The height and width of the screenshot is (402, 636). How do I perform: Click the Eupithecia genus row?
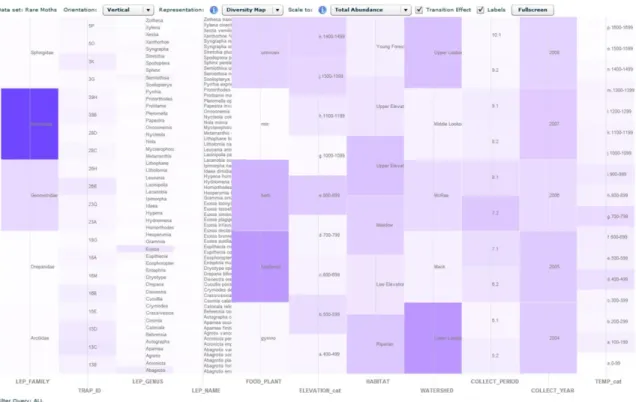pos(157,256)
